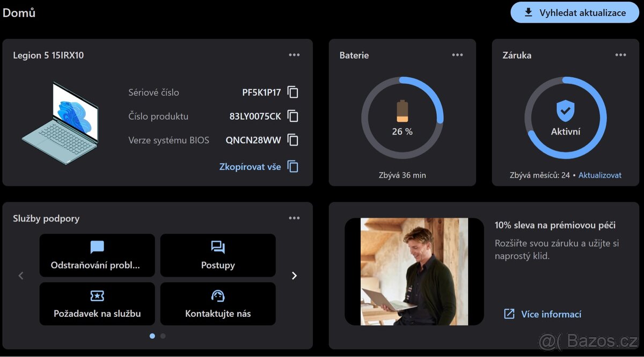Select the first carousel page dot

[x=152, y=336]
